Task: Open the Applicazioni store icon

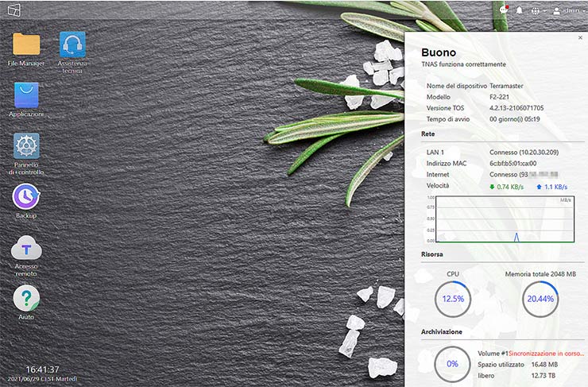Action: click(26, 97)
